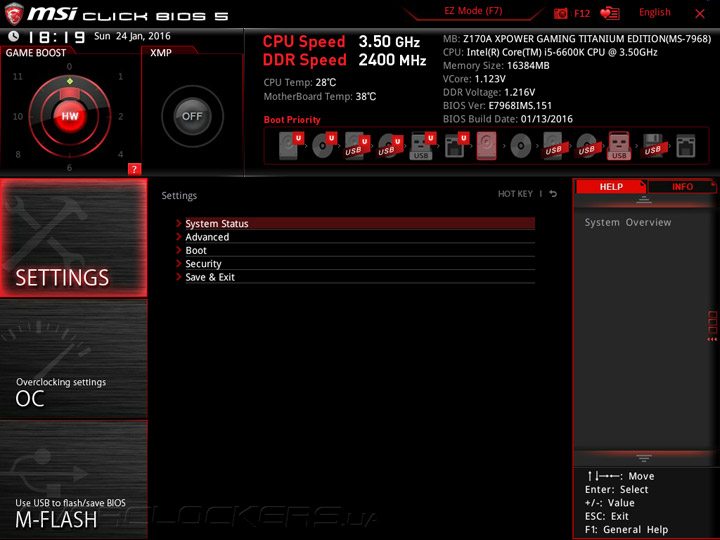Select the UEFI CD/DVD boot device icon
Screen dimensions: 720x540
coord(324,146)
